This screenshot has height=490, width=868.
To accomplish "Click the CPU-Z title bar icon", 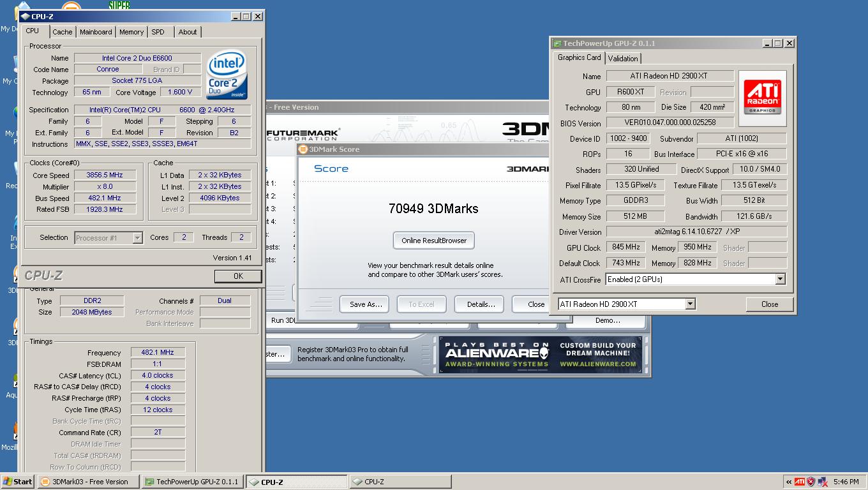I will tap(26, 17).
